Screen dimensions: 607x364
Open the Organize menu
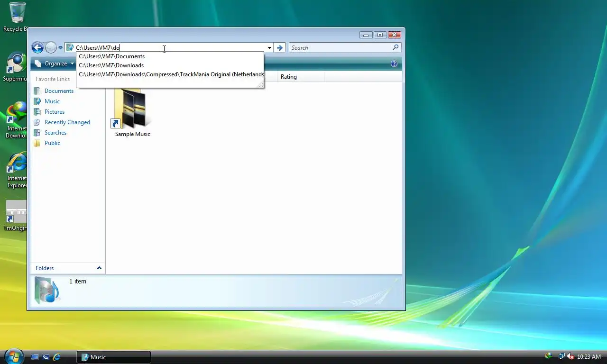(55, 64)
